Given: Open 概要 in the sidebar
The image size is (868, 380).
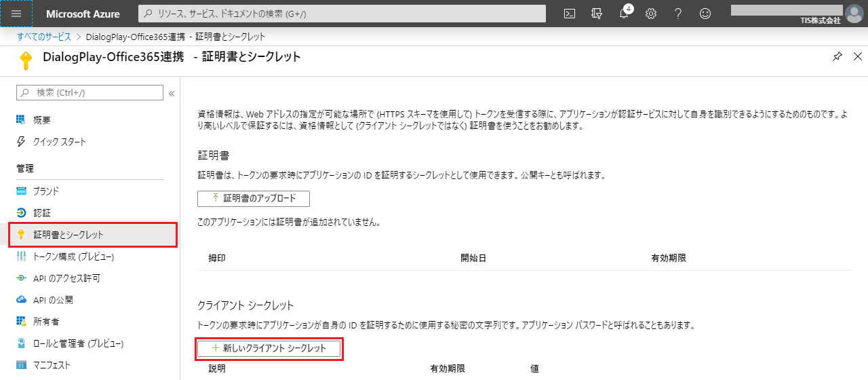Looking at the screenshot, I should pos(42,120).
